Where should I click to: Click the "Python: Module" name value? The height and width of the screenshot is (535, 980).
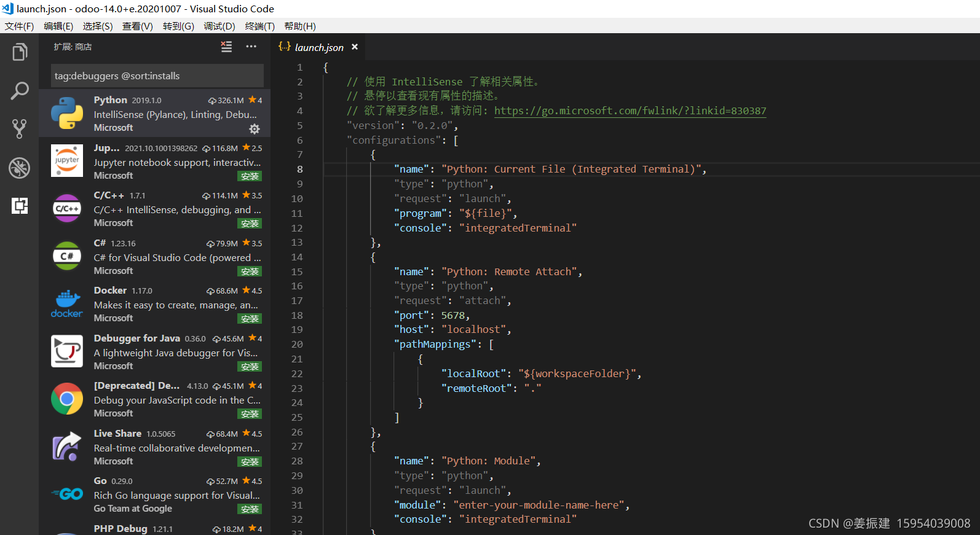(x=488, y=461)
